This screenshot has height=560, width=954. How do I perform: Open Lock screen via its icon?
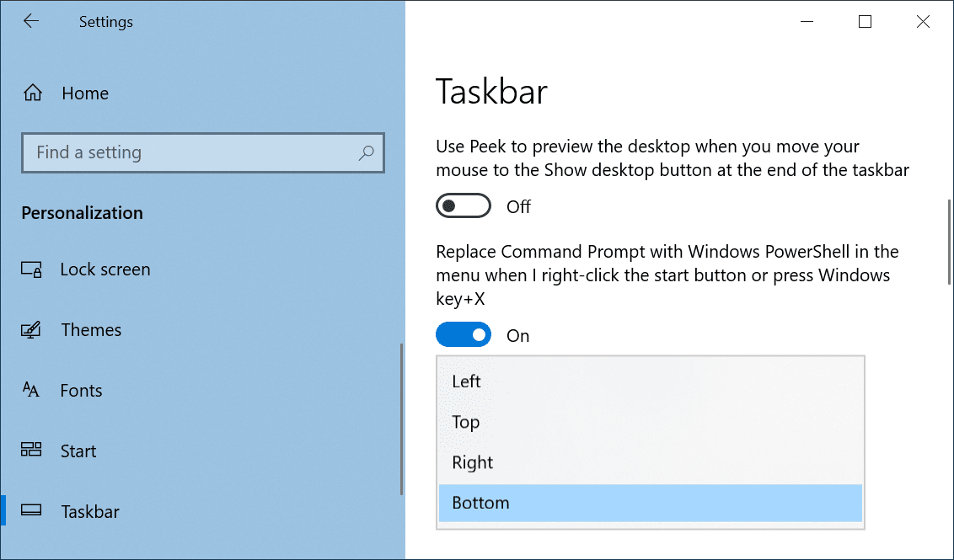(x=32, y=270)
